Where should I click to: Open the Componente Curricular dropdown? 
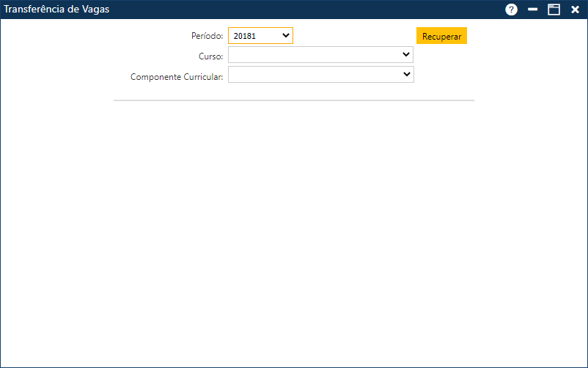[320, 75]
